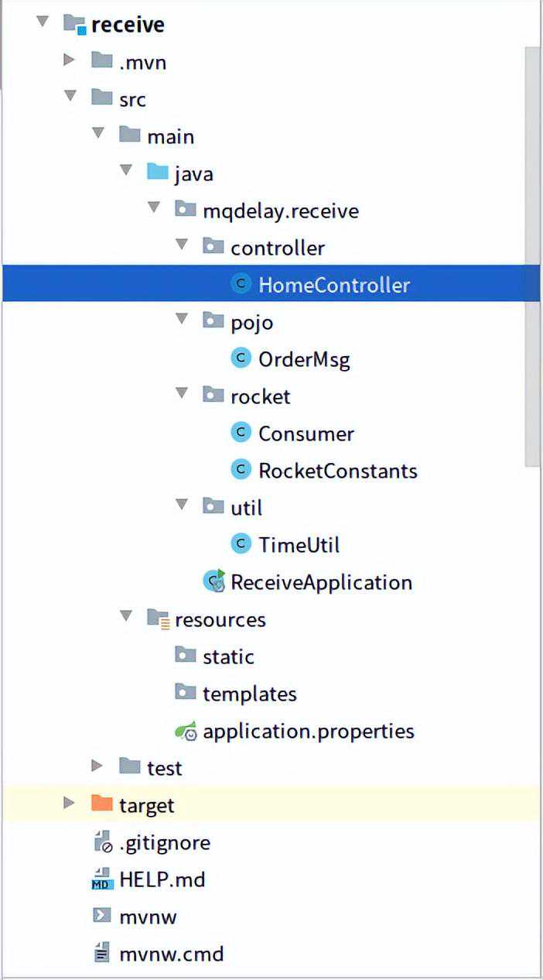Image resolution: width=543 pixels, height=980 pixels.
Task: Select the mvnw.cmd file
Action: [x=171, y=954]
